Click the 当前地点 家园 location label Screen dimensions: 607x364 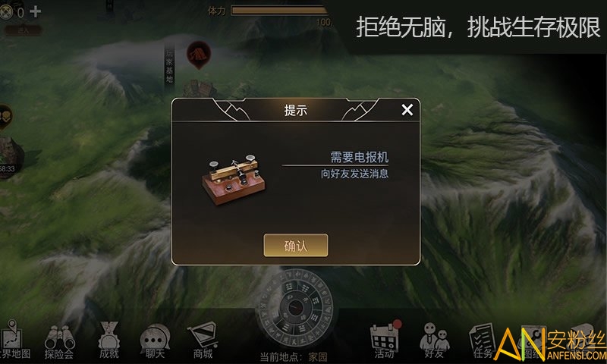click(294, 356)
